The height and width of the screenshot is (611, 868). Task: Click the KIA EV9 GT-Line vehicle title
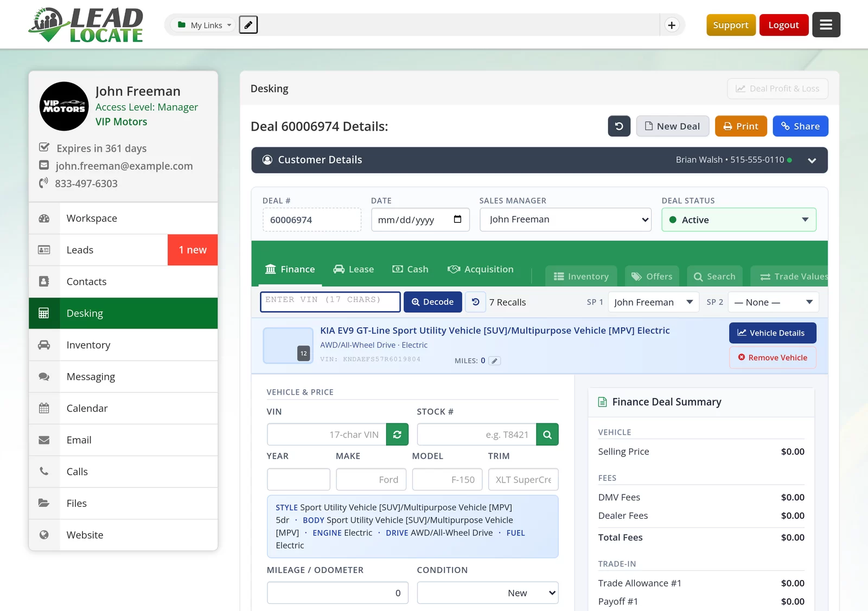495,331
